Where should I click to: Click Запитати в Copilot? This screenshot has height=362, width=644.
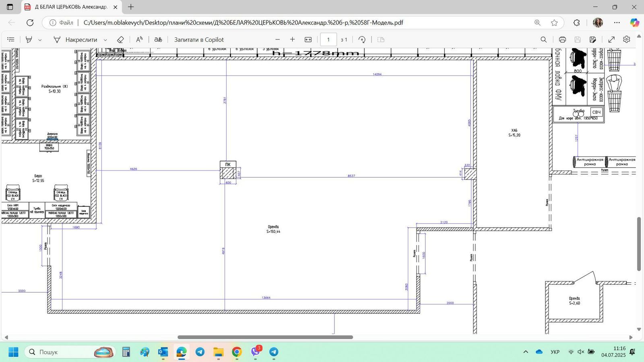tap(199, 39)
